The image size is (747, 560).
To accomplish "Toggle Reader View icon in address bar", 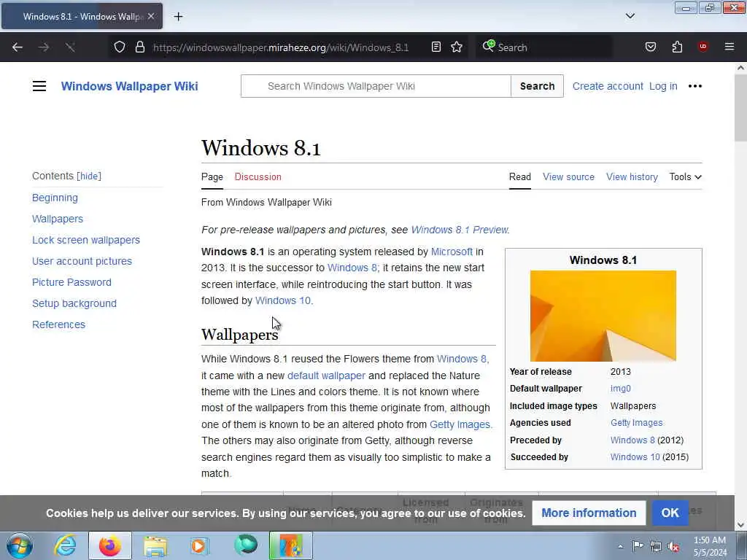I will (436, 47).
